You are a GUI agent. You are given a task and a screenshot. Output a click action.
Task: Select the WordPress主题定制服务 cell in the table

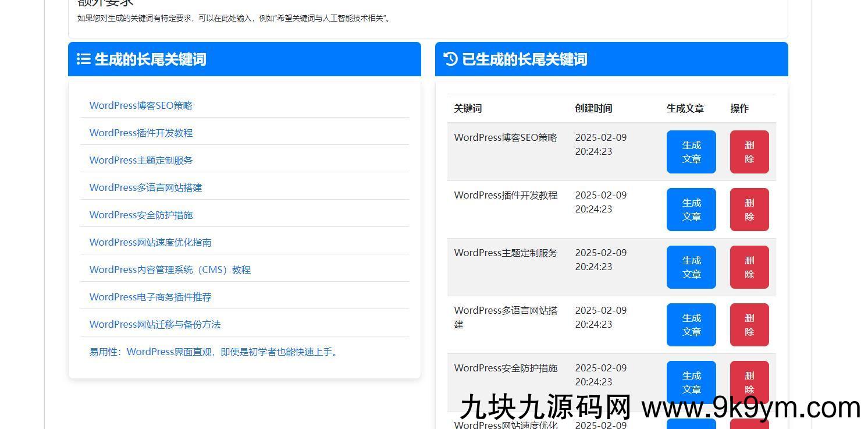click(x=506, y=253)
